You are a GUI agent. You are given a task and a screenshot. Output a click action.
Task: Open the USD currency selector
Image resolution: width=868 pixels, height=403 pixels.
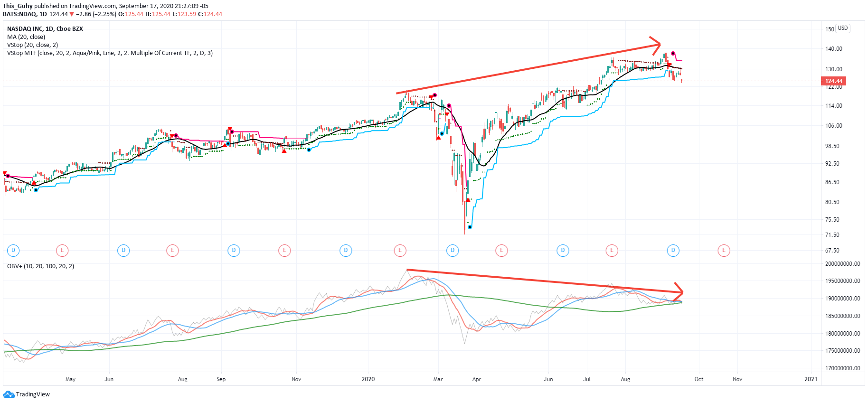(x=843, y=28)
